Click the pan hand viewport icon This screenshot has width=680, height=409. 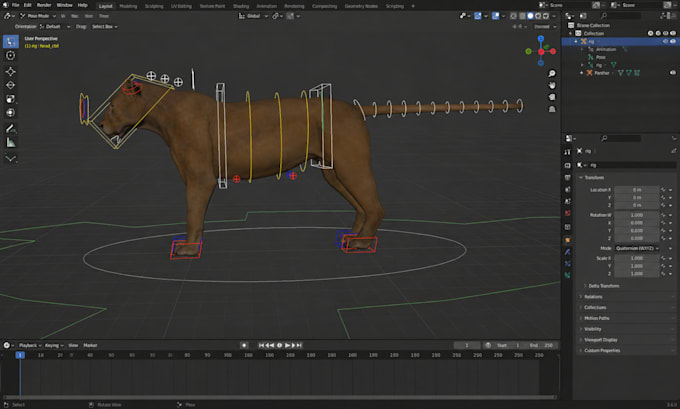pyautogui.click(x=552, y=85)
